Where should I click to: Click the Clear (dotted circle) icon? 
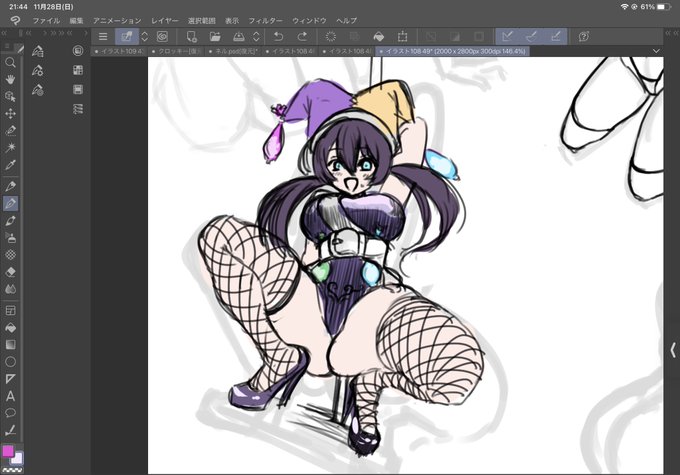(330, 36)
